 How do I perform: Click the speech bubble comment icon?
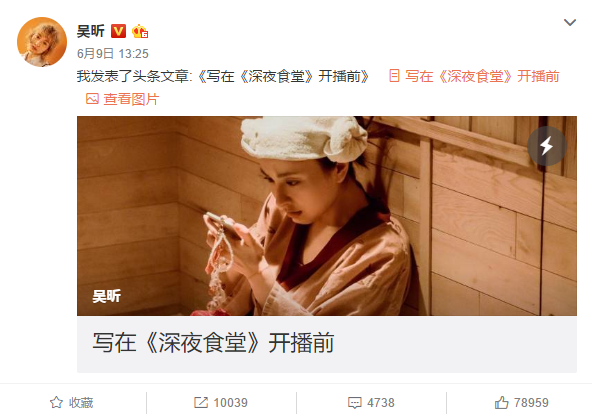tap(355, 403)
